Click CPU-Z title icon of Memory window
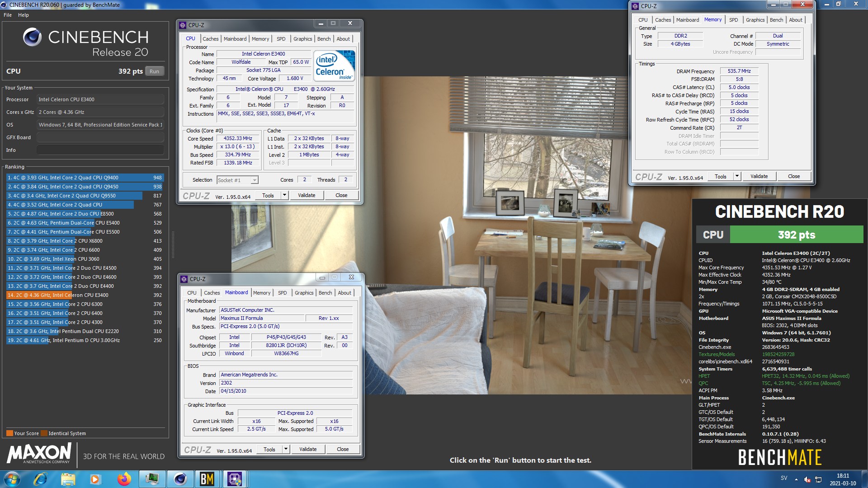The image size is (868, 488). click(635, 6)
